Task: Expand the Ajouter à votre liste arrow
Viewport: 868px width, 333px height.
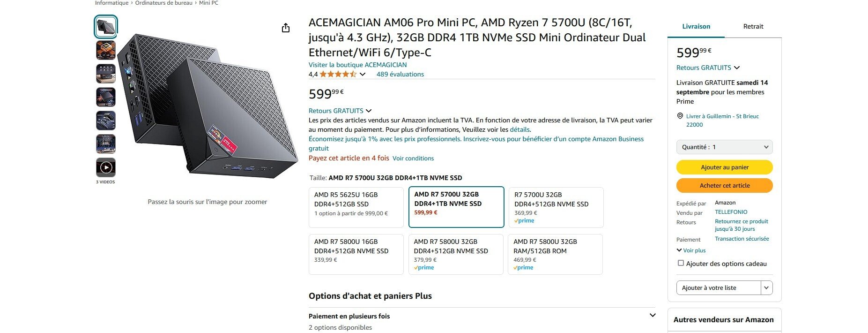Action: tap(766, 288)
